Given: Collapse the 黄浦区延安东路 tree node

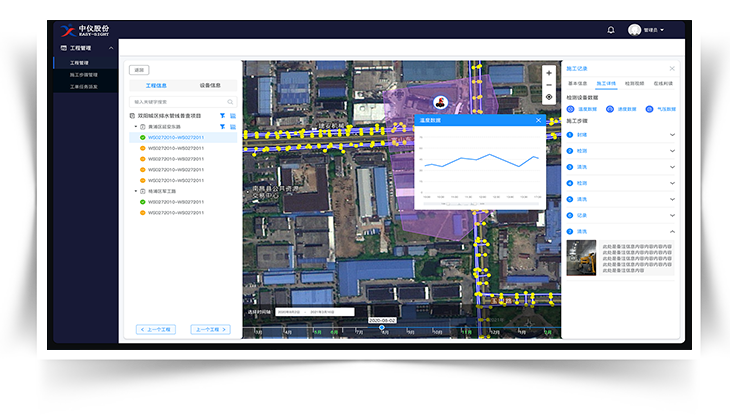Looking at the screenshot, I should tap(136, 127).
